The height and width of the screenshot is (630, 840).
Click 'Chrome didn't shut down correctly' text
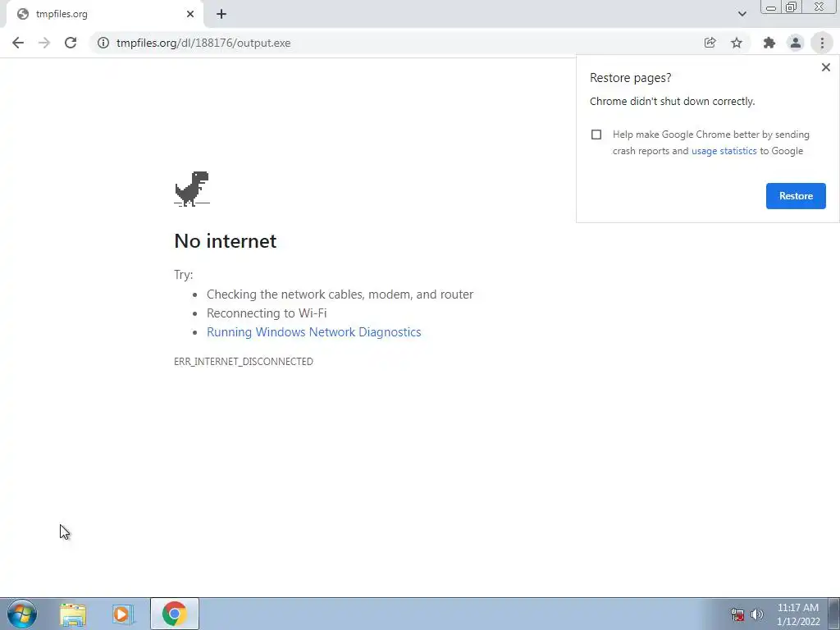(672, 101)
